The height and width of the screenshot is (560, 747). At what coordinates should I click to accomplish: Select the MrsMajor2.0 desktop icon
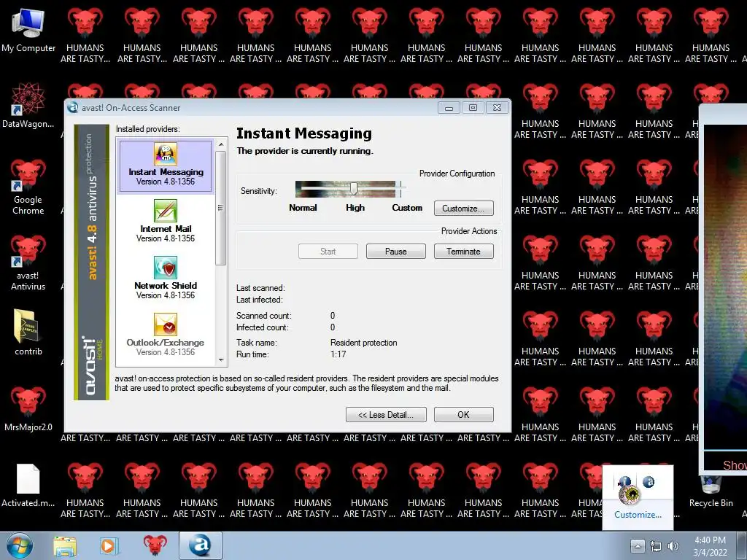point(28,408)
